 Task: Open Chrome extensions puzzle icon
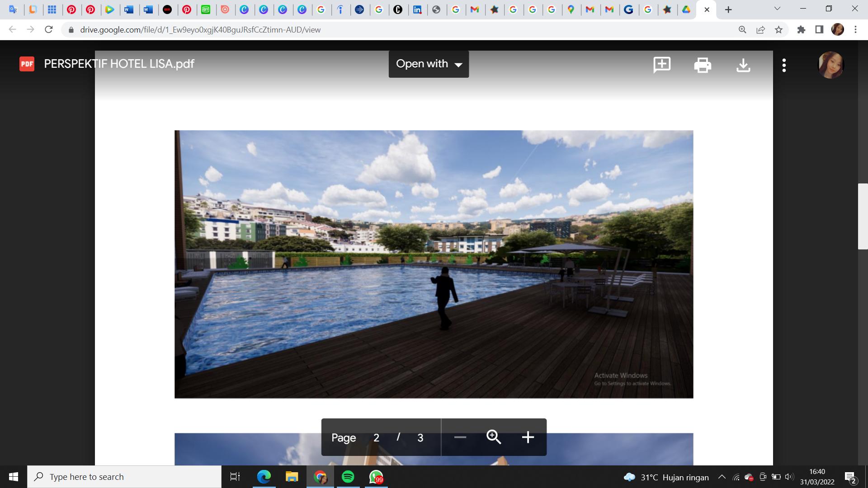pos(801,30)
